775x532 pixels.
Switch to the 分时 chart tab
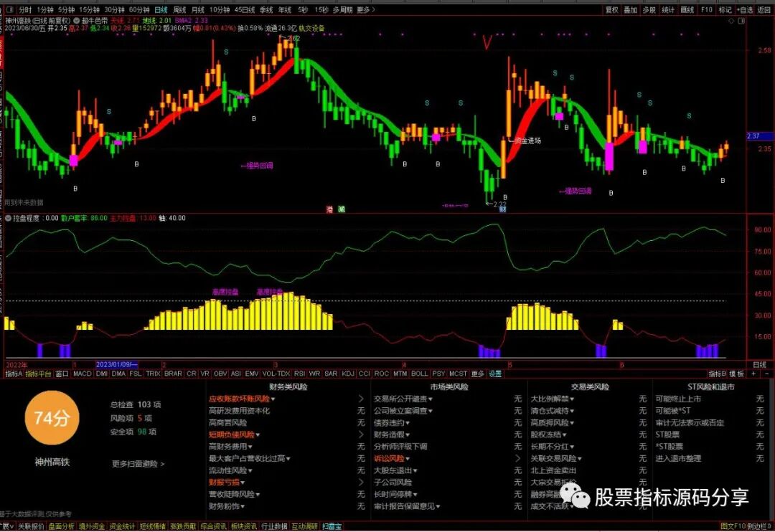pyautogui.click(x=25, y=9)
